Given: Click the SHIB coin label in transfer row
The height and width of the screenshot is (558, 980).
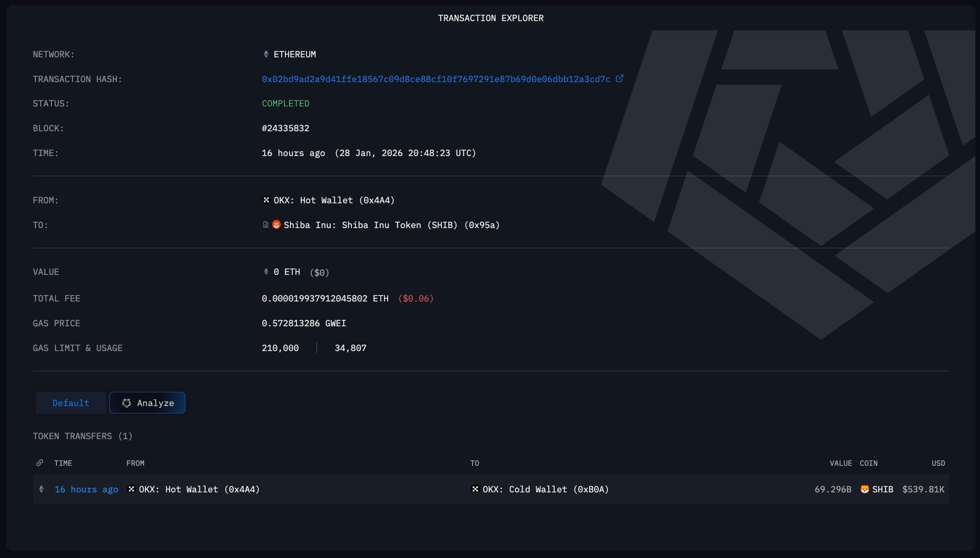Looking at the screenshot, I should (x=883, y=489).
